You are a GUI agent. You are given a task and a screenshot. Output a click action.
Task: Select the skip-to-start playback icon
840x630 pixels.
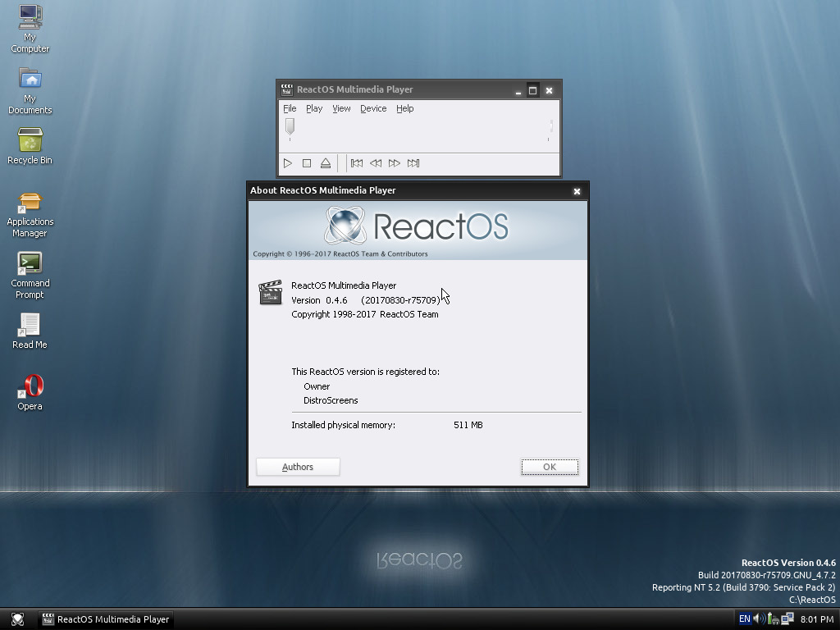(357, 163)
